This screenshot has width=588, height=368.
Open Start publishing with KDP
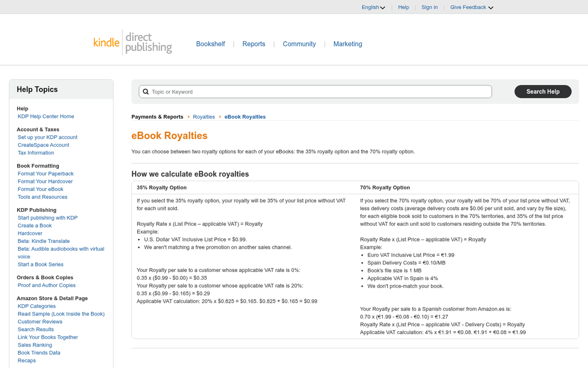click(x=47, y=217)
